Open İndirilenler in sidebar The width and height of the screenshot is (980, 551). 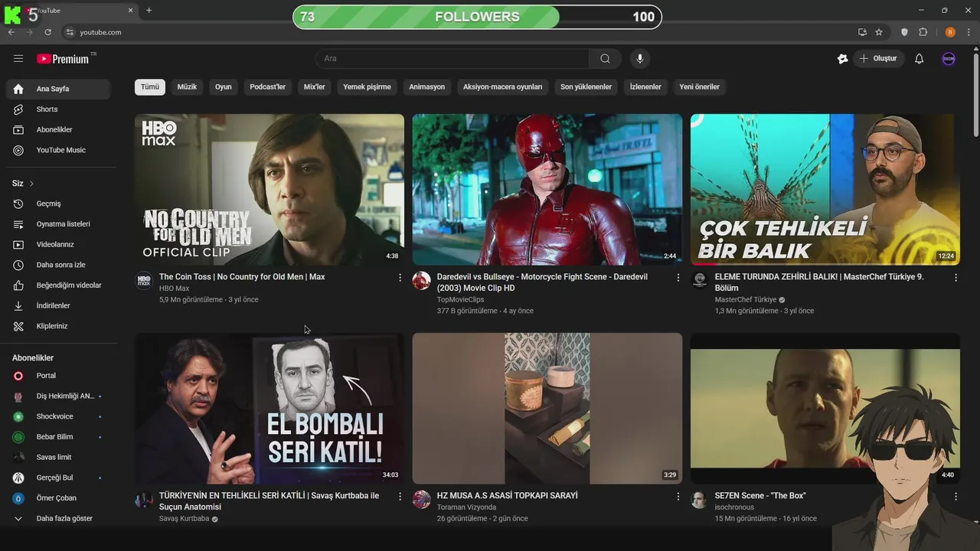58,306
